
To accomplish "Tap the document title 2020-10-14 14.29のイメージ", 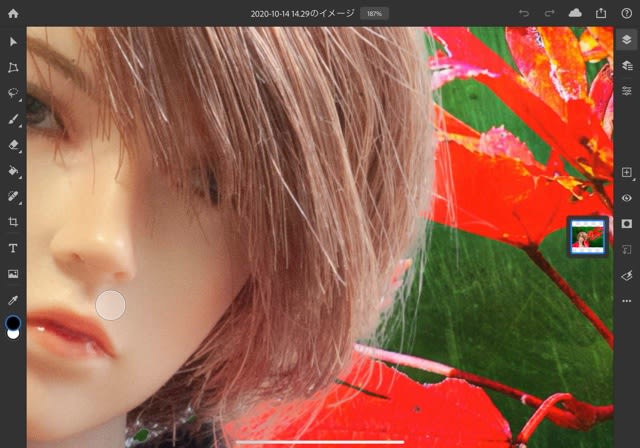I will click(x=302, y=13).
